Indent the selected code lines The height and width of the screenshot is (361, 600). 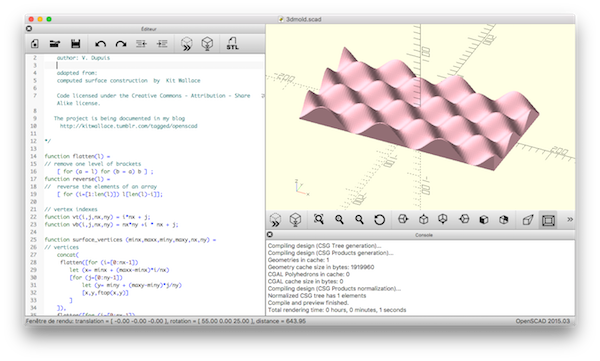(162, 44)
